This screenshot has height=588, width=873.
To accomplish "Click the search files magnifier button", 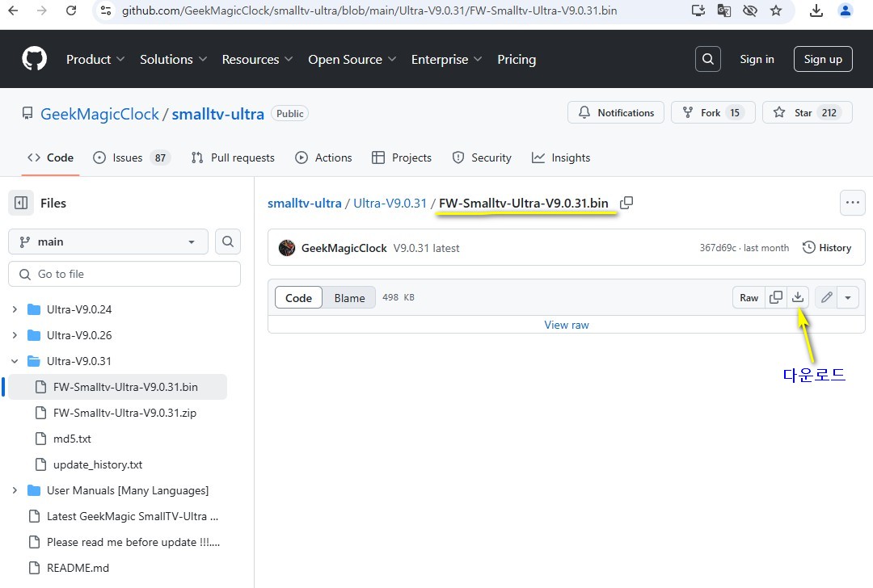I will (x=228, y=241).
